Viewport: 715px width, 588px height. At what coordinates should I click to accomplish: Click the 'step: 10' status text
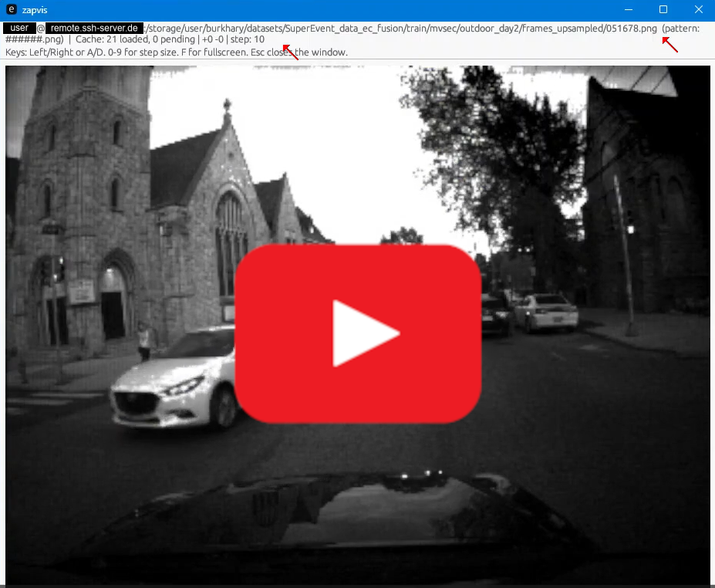247,39
